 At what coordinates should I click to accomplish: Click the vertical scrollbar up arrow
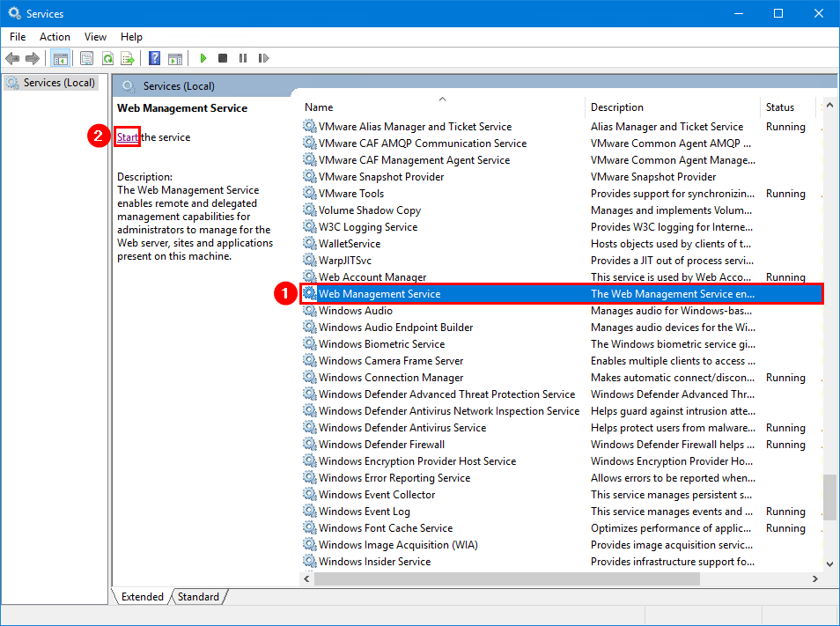pos(829,105)
